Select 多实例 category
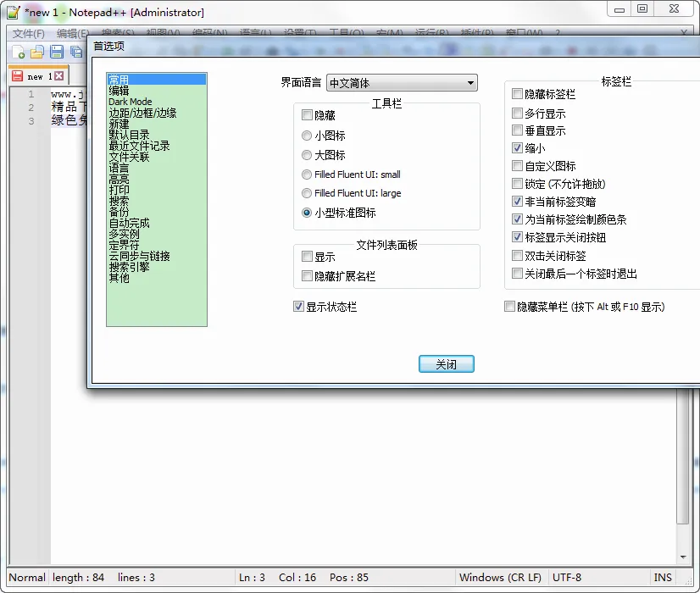 (157, 234)
